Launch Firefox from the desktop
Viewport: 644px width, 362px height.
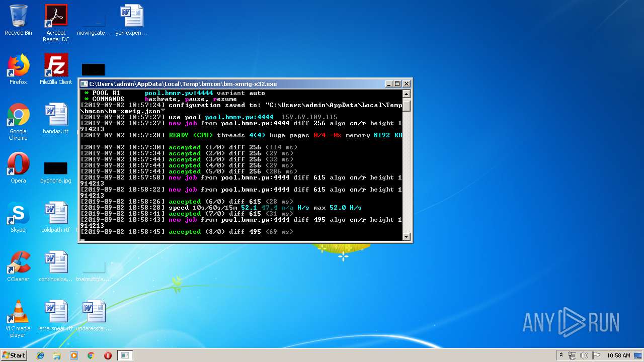pos(18,69)
